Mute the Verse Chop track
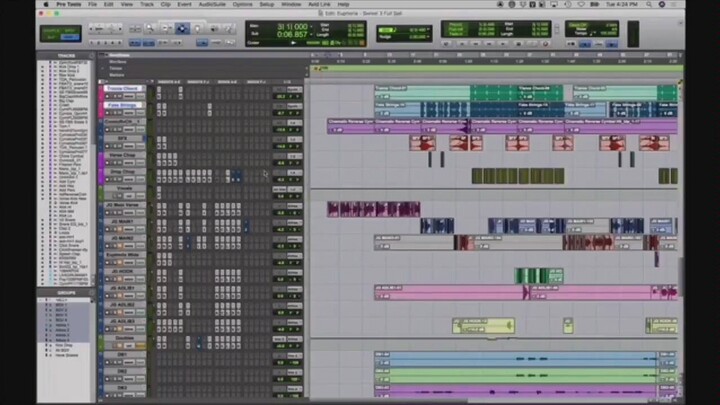 pos(118,163)
